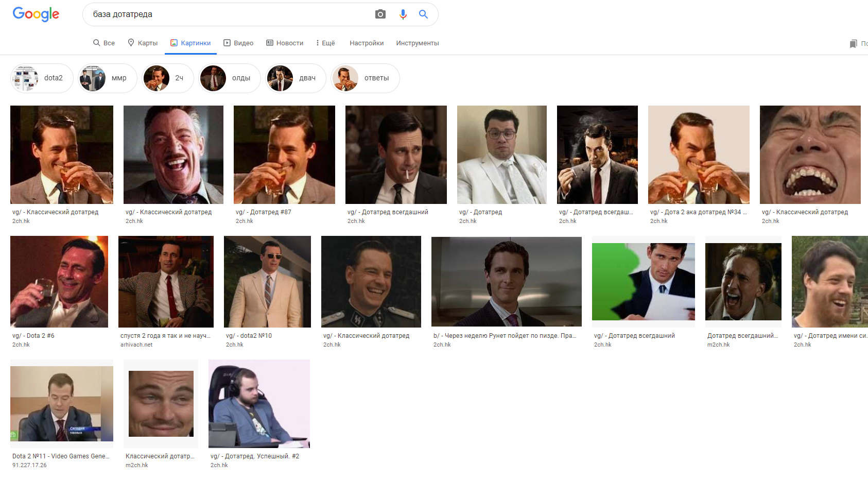Screen dimensions: 868x480
Task: Open image of laughing gray-haired man
Action: point(173,155)
